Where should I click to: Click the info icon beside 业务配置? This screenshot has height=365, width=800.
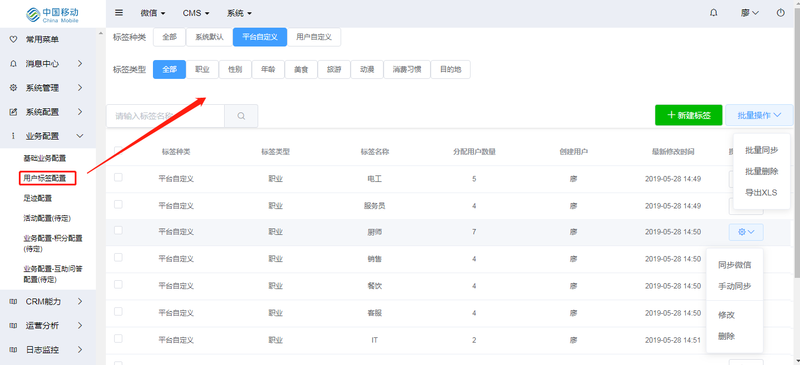(14, 136)
